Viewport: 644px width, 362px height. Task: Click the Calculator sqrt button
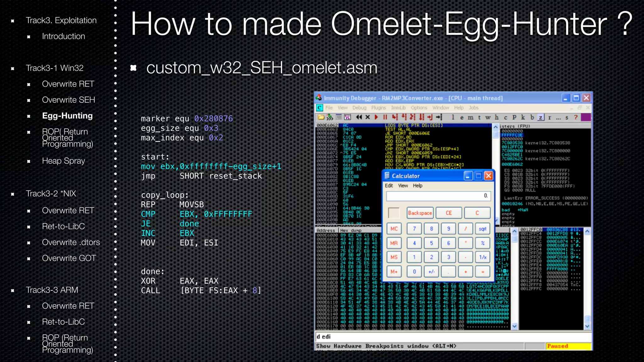point(483,228)
